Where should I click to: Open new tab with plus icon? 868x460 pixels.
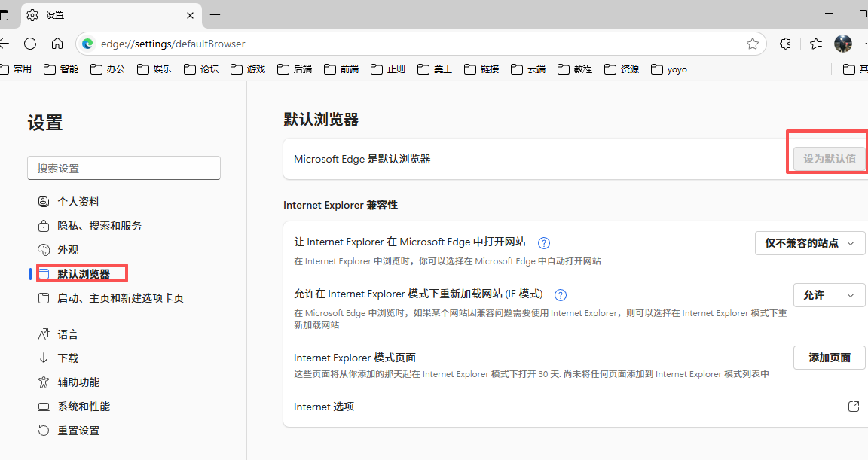click(215, 15)
